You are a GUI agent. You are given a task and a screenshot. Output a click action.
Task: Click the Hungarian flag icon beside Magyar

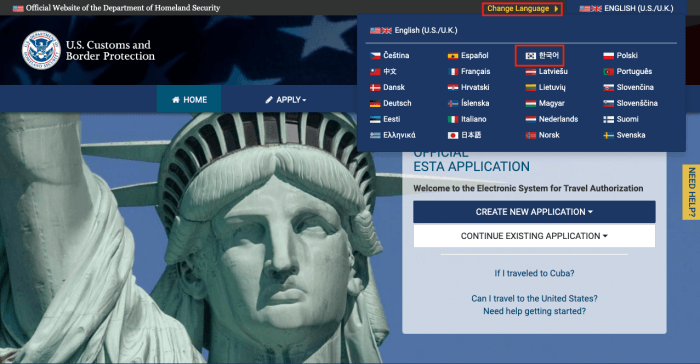pos(530,104)
